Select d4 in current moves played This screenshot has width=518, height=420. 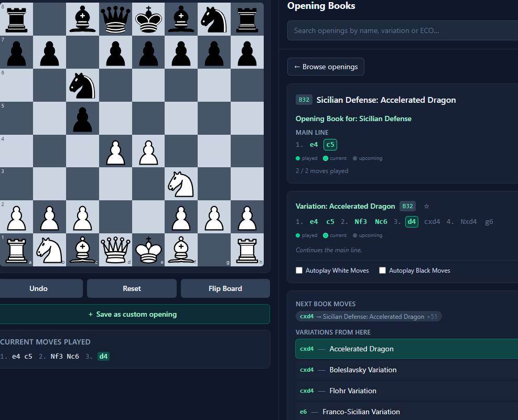point(103,356)
